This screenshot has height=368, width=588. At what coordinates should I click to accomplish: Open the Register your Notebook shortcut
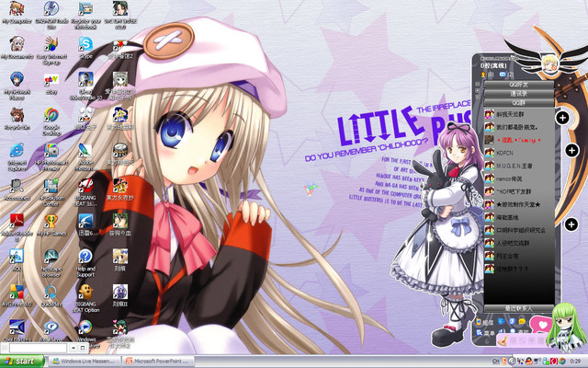coord(85,15)
